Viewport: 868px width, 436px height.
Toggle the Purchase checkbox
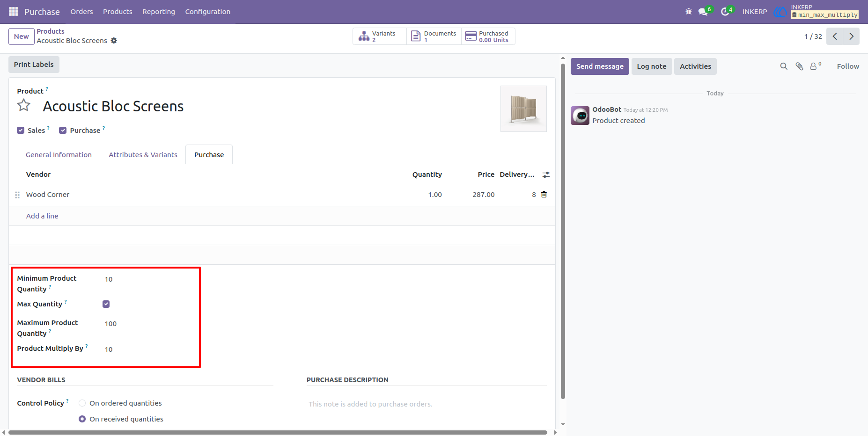pyautogui.click(x=63, y=131)
